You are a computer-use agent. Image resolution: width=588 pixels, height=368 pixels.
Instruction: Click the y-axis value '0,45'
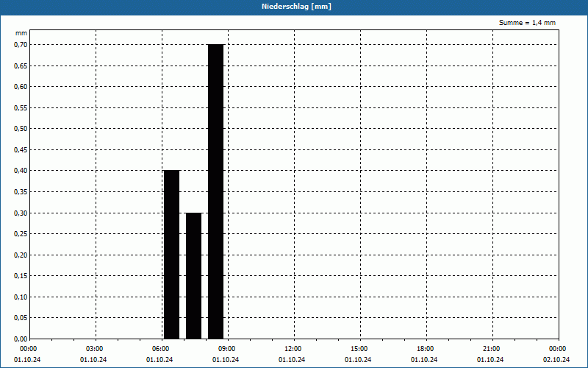pos(21,150)
